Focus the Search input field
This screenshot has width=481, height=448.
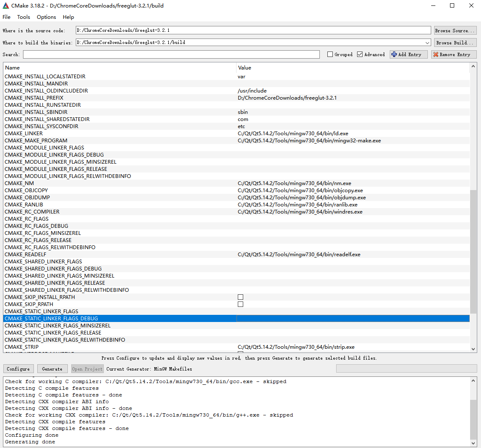(x=171, y=54)
